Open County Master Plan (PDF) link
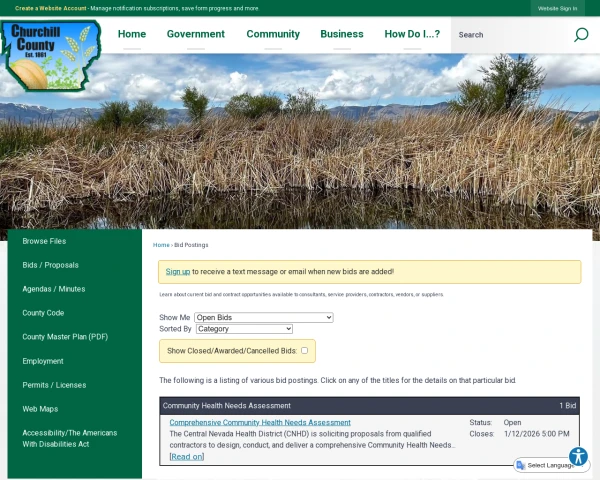Viewport: 600px width, 480px height. pyautogui.click(x=65, y=337)
